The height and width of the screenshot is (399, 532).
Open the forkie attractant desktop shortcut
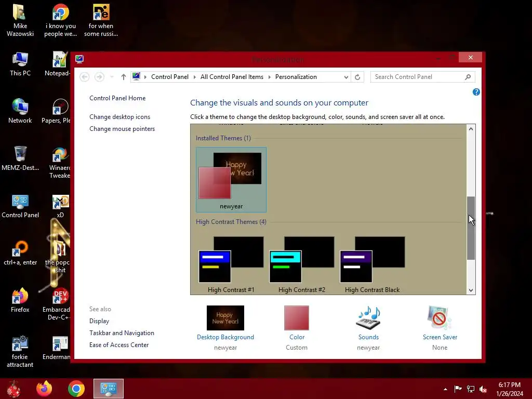coord(20,352)
